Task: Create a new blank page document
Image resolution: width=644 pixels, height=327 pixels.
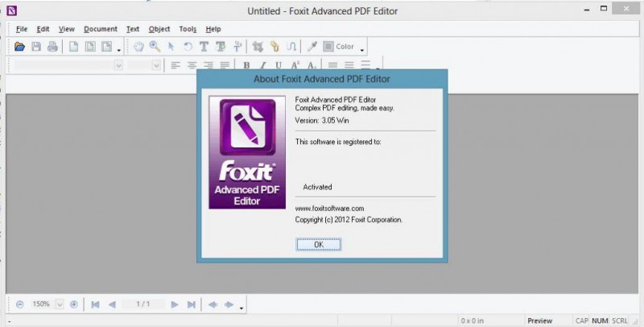Action: pyautogui.click(x=73, y=47)
